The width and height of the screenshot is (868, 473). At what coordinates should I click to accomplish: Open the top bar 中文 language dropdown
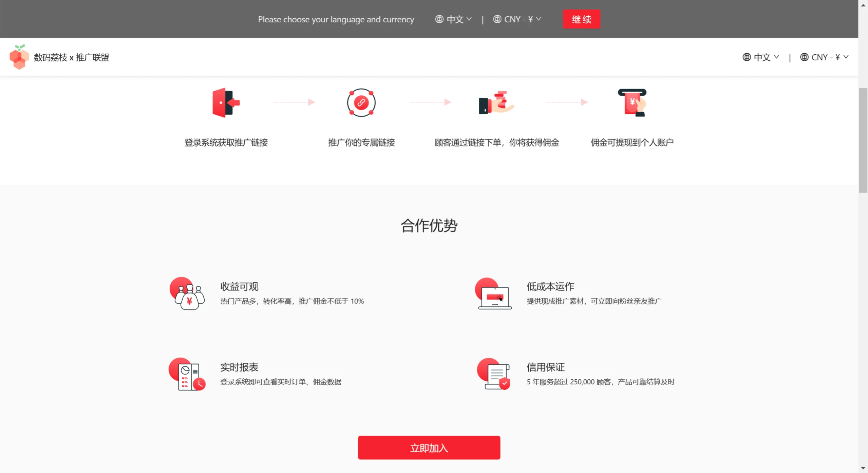(453, 19)
